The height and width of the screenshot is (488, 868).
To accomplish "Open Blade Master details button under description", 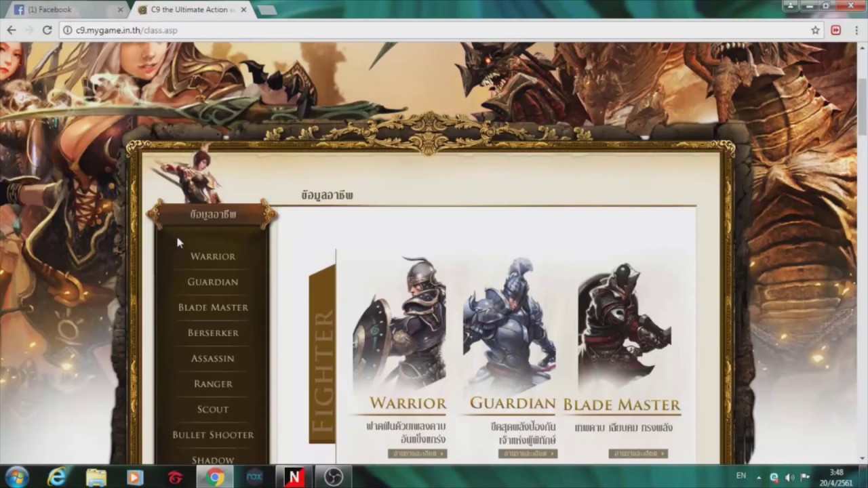I will coord(638,453).
